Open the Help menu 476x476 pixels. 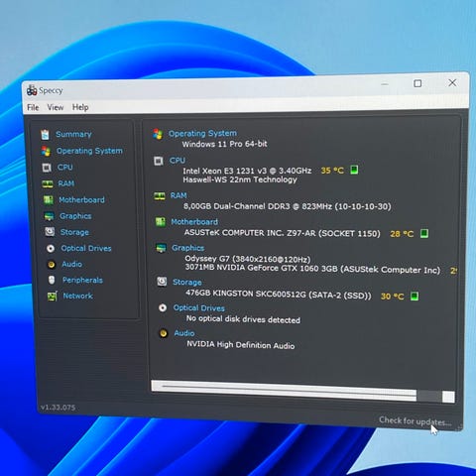pos(80,107)
